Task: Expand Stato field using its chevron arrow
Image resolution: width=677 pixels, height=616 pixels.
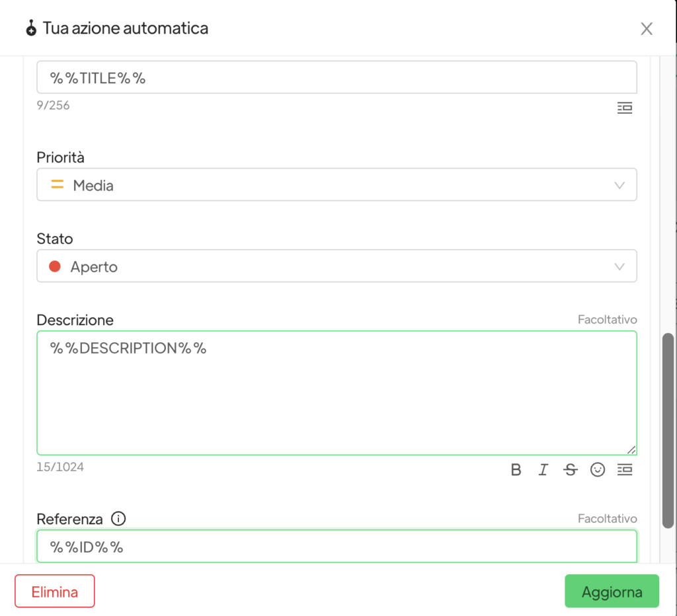Action: pyautogui.click(x=619, y=266)
